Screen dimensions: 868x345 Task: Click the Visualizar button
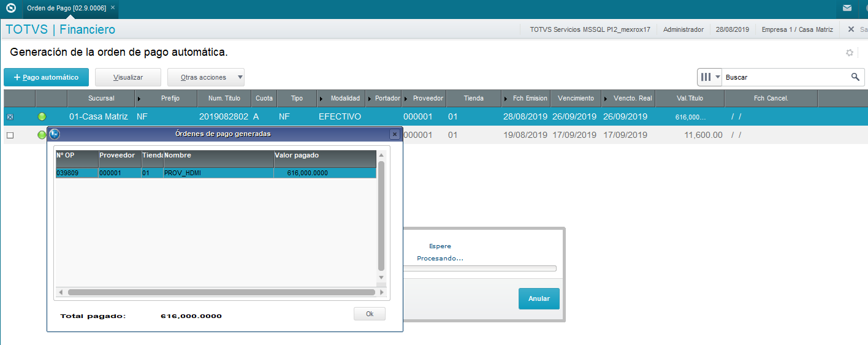[128, 77]
